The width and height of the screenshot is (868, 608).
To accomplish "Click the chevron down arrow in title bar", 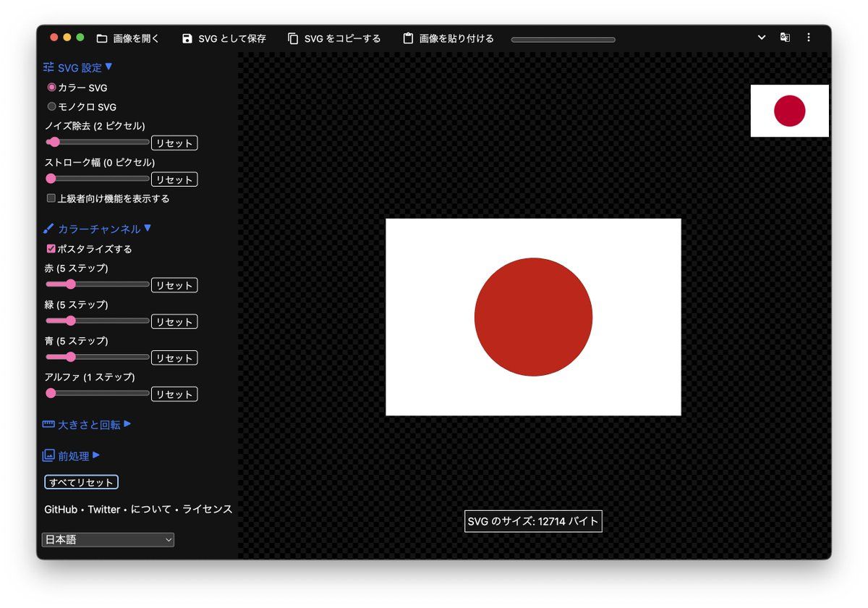I will pos(762,38).
